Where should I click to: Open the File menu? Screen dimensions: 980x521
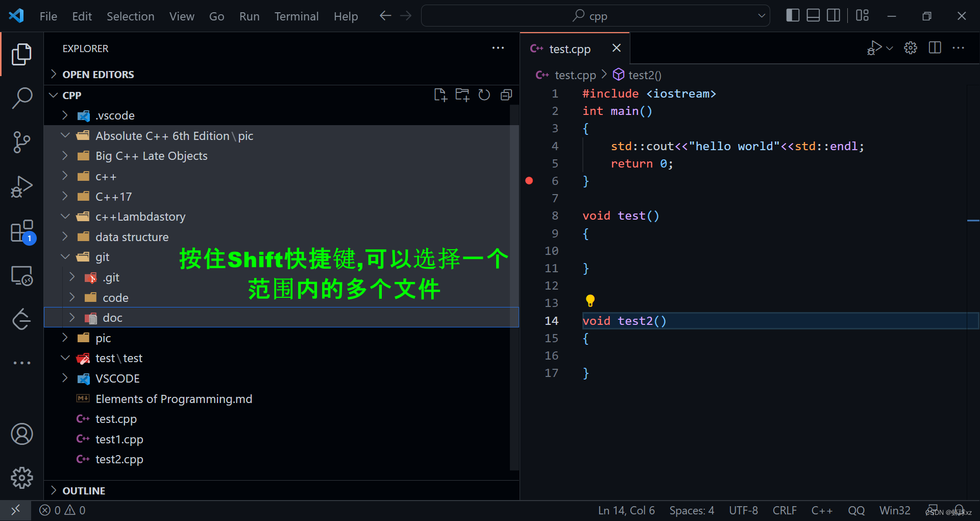click(48, 16)
